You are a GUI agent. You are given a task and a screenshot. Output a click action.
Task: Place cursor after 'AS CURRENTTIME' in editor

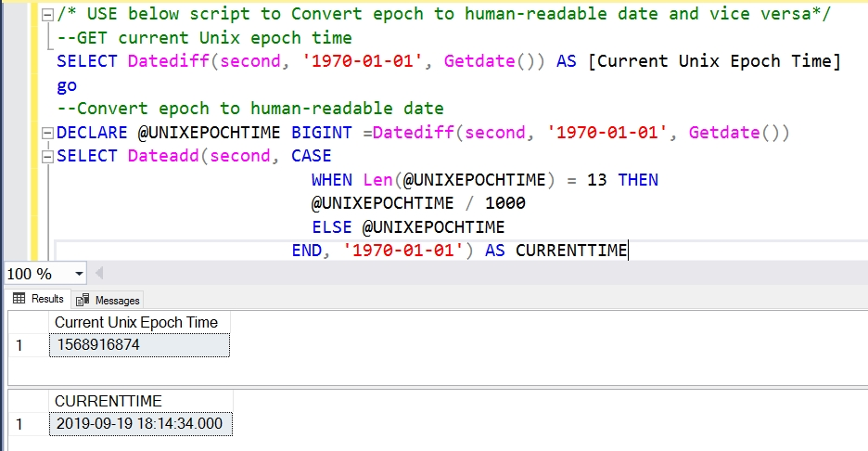(629, 251)
